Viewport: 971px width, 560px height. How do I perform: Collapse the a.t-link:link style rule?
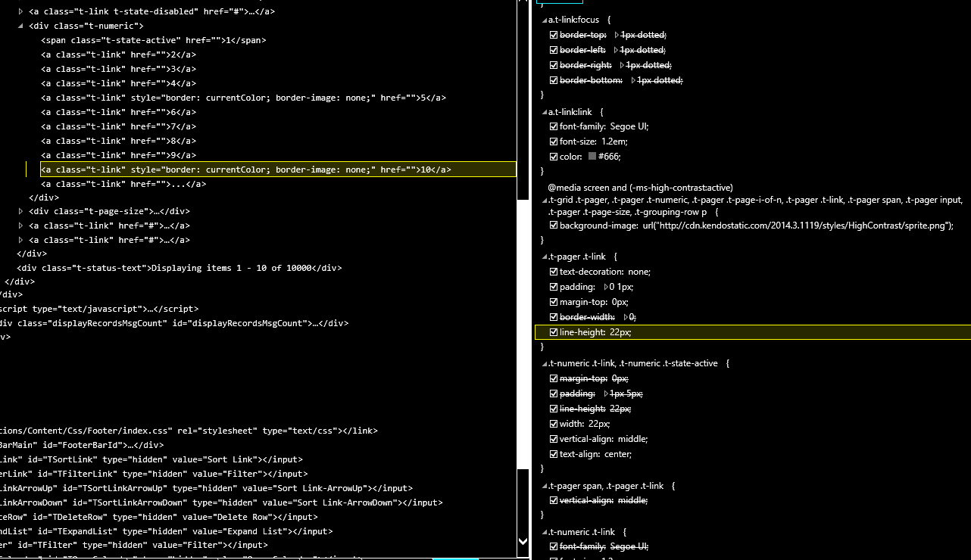tap(545, 112)
